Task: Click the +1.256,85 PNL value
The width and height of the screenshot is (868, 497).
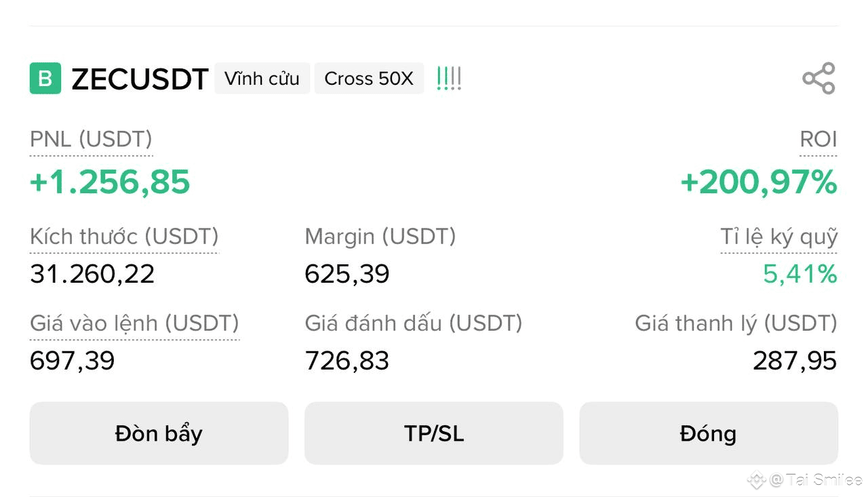Action: point(110,182)
